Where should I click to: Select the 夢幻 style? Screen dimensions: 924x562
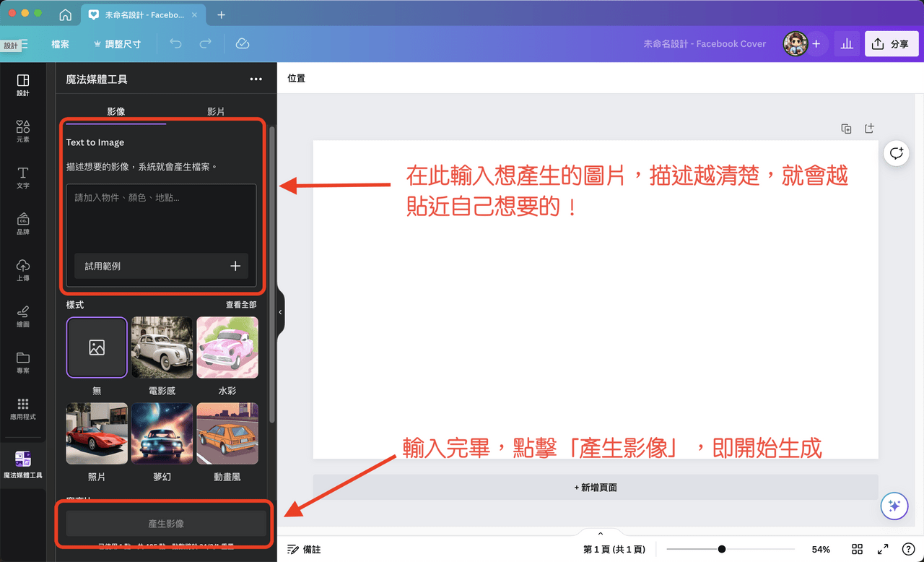click(x=162, y=433)
